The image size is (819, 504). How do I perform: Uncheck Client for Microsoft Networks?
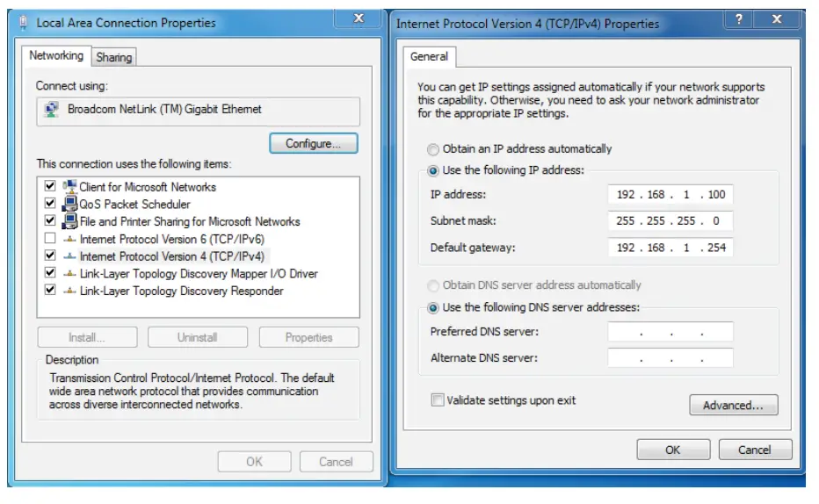point(50,186)
